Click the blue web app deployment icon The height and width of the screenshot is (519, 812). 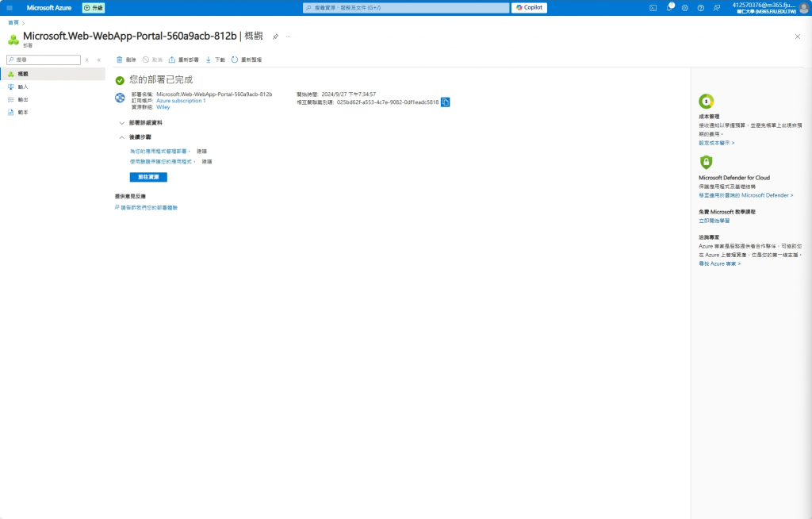tap(120, 98)
